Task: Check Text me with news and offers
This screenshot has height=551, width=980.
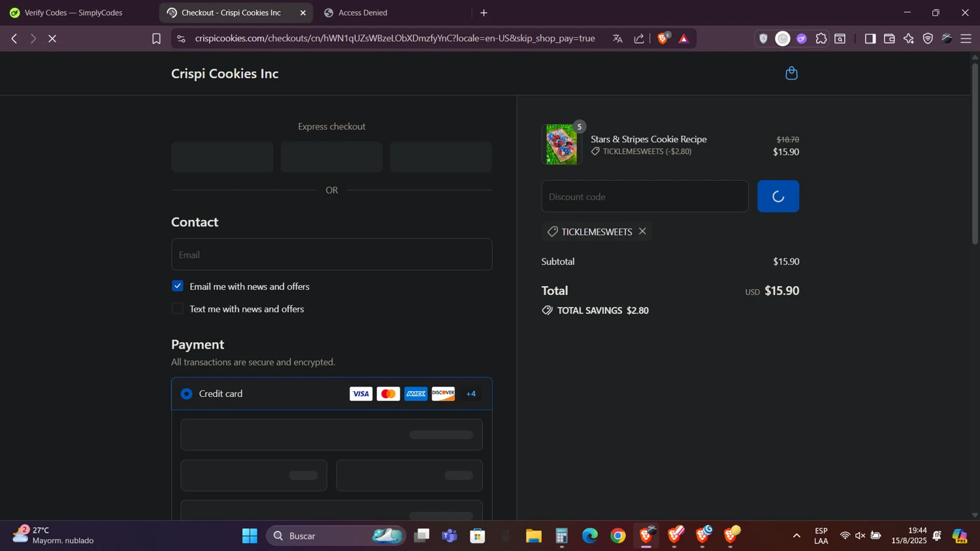Action: click(x=178, y=309)
